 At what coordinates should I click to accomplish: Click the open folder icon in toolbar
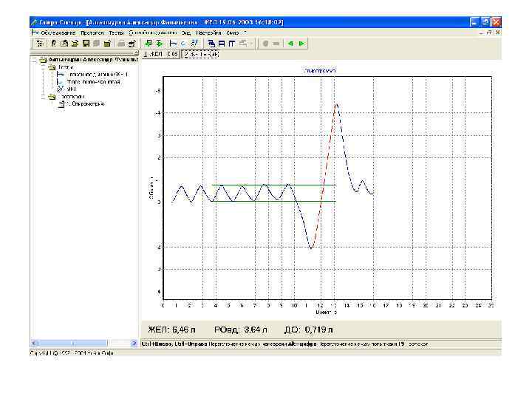click(75, 44)
